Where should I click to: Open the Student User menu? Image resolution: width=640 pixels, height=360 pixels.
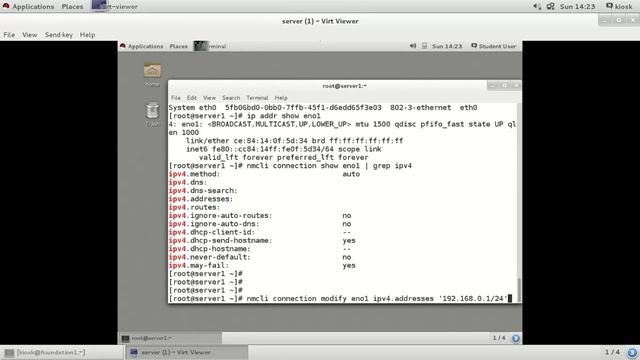[493, 46]
